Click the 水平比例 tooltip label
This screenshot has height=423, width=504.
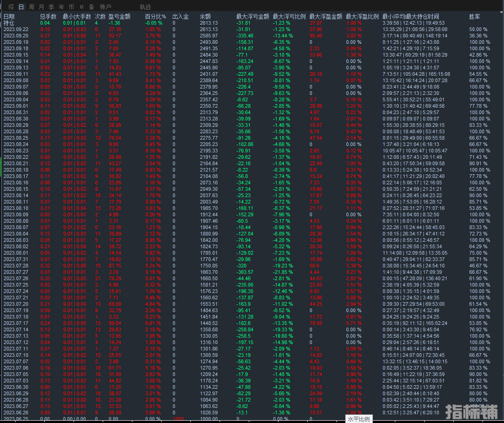point(359,418)
